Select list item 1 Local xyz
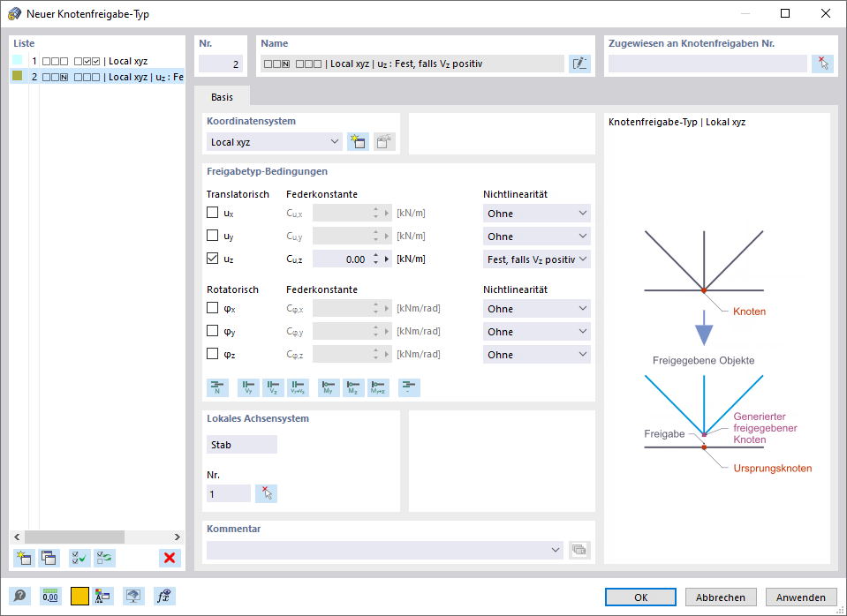The height and width of the screenshot is (616, 847). click(97, 61)
